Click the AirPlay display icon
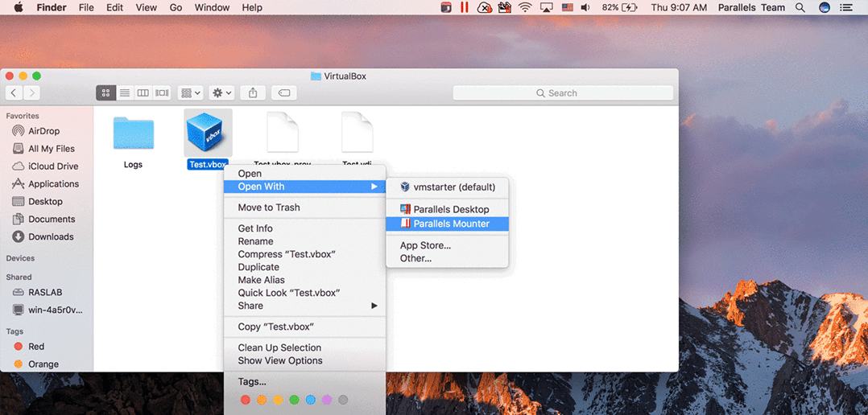The width and height of the screenshot is (868, 415). (x=547, y=7)
